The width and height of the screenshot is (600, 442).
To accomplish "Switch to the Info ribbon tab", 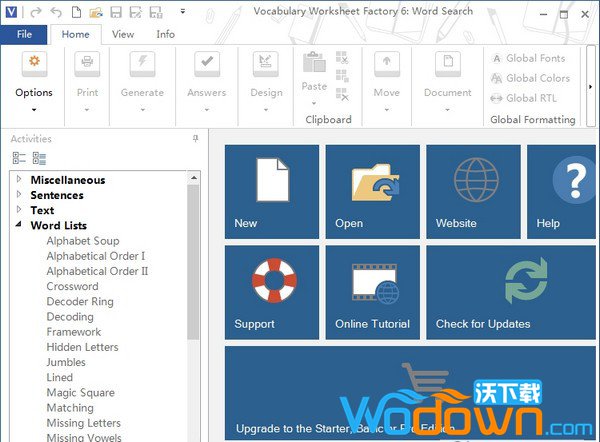I will pos(165,34).
